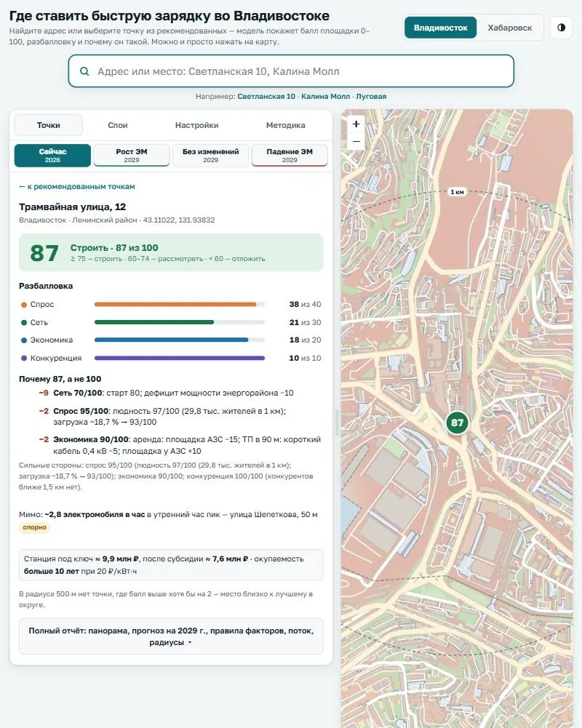Screen dimensions: 582x728
Task: Click the purple Конкуренция legend dot
Action: pyautogui.click(x=24, y=359)
